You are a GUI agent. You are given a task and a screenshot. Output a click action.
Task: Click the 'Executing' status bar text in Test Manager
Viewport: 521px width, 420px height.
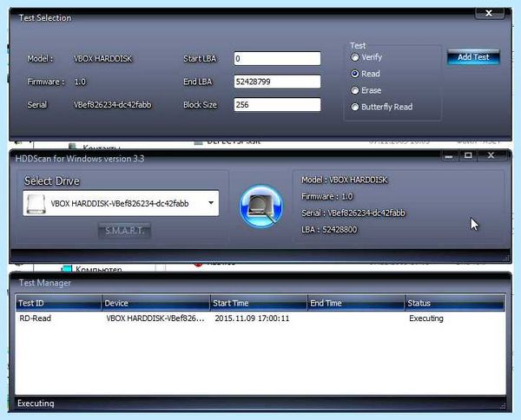pos(36,404)
